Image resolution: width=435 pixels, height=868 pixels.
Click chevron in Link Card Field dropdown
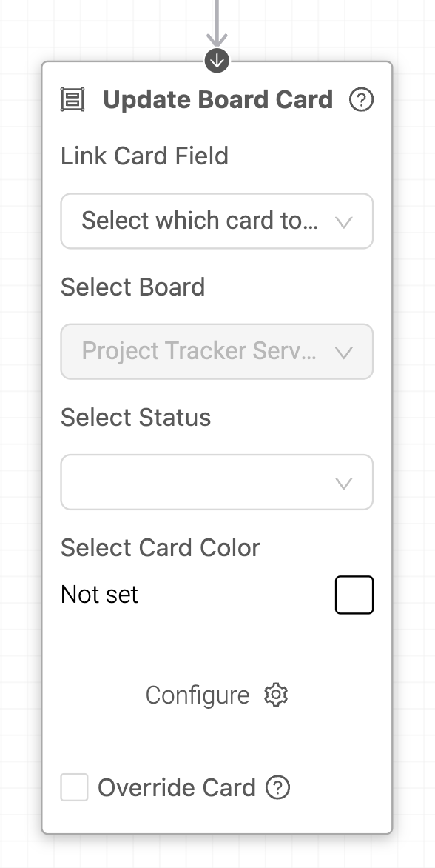[x=344, y=222]
